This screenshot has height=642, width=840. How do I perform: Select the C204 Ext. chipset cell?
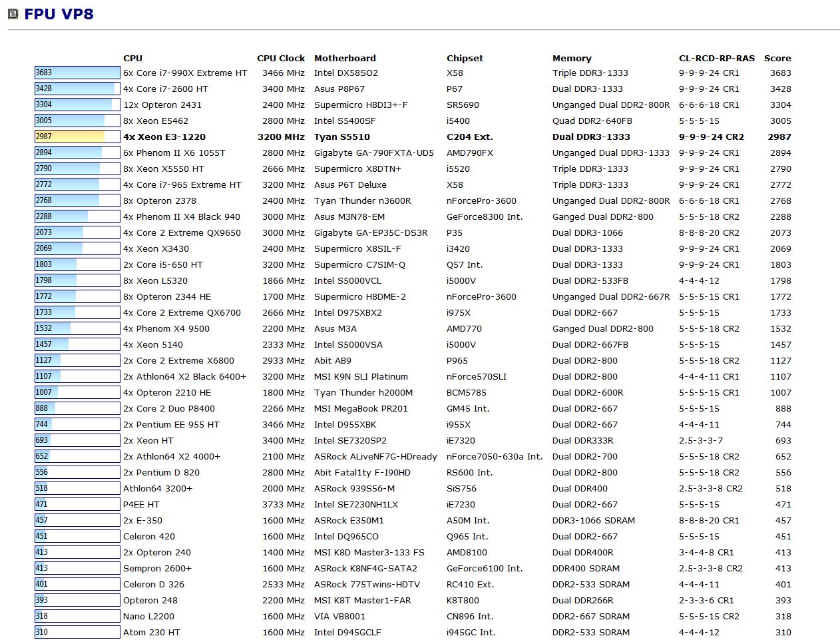(470, 137)
